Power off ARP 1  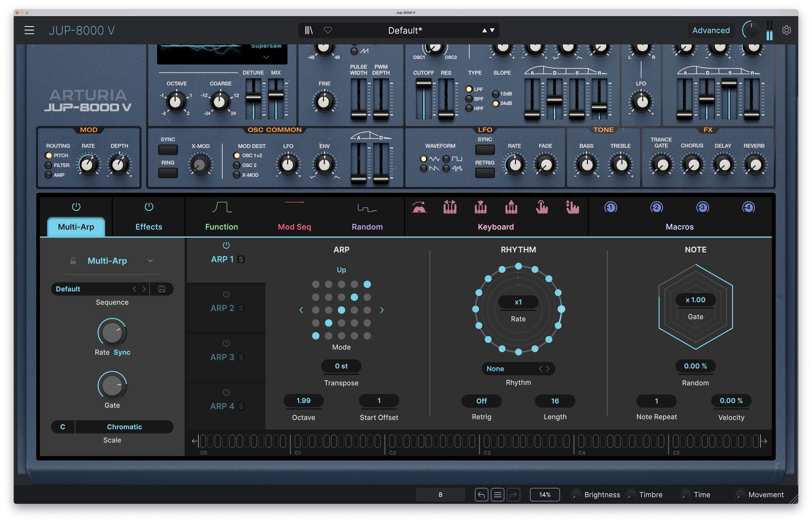click(226, 245)
